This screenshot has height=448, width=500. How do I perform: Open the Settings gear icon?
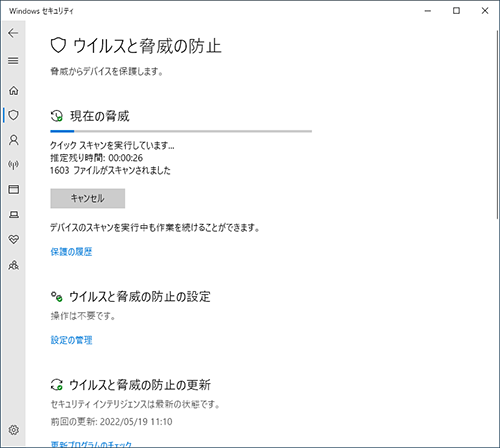coord(14,430)
